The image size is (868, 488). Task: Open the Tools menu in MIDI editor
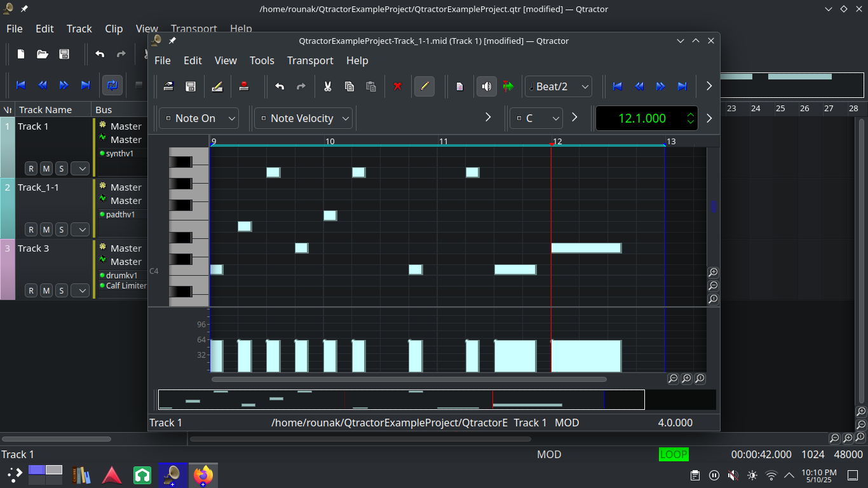click(262, 60)
